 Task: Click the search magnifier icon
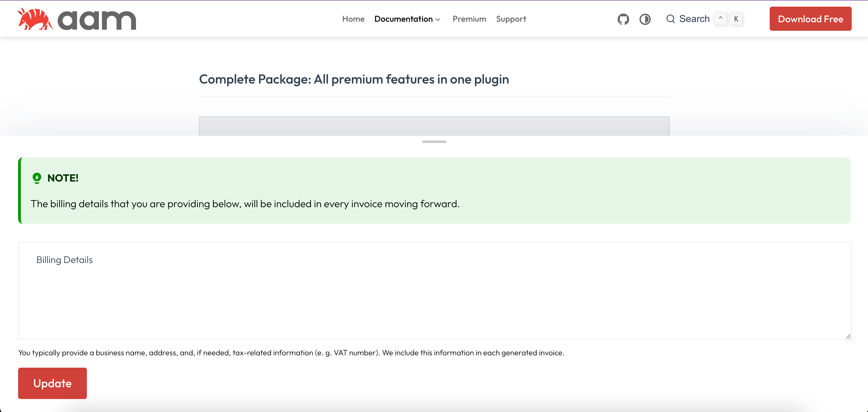pyautogui.click(x=670, y=19)
